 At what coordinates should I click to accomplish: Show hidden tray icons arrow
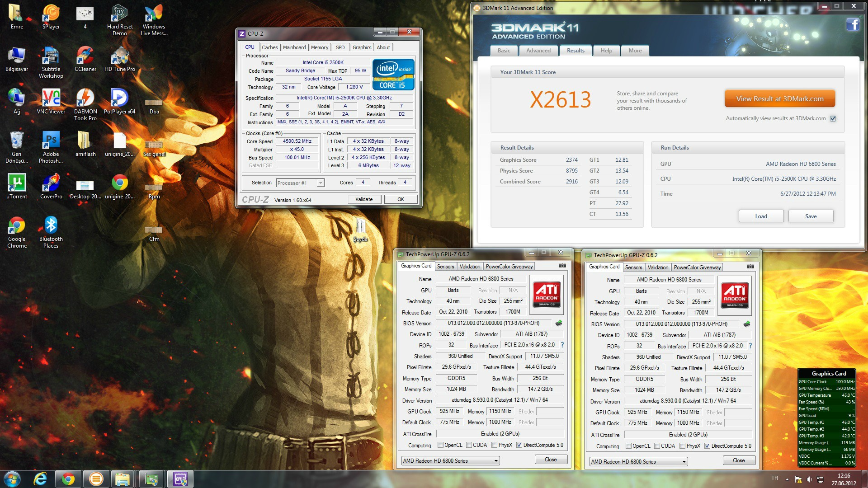(x=787, y=479)
